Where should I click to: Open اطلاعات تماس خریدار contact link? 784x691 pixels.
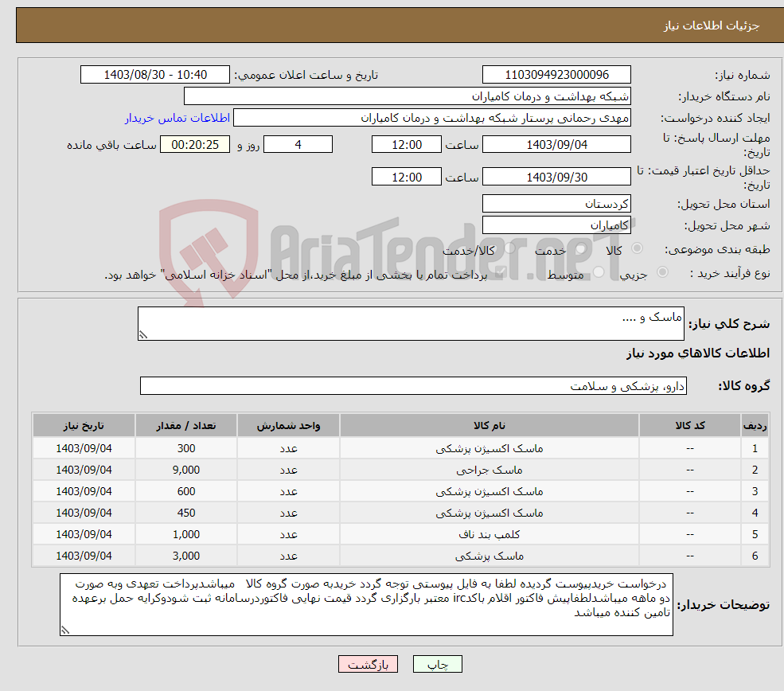[177, 118]
